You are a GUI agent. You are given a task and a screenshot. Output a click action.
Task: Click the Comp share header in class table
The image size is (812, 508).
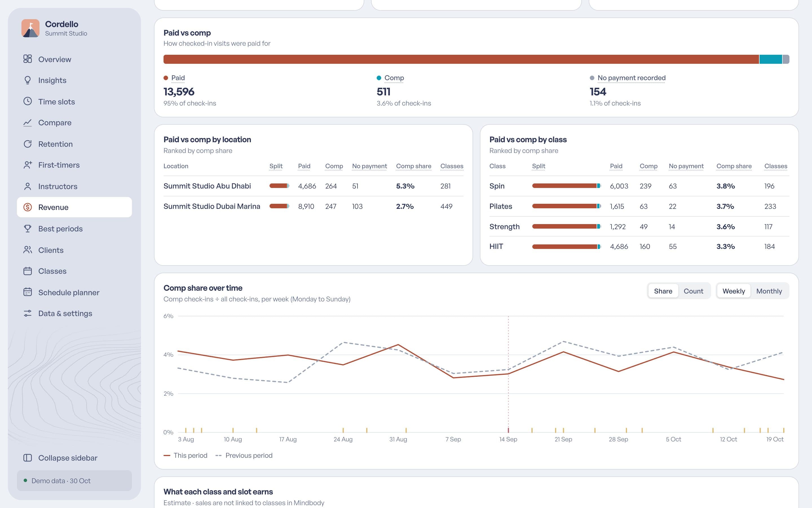coord(734,166)
